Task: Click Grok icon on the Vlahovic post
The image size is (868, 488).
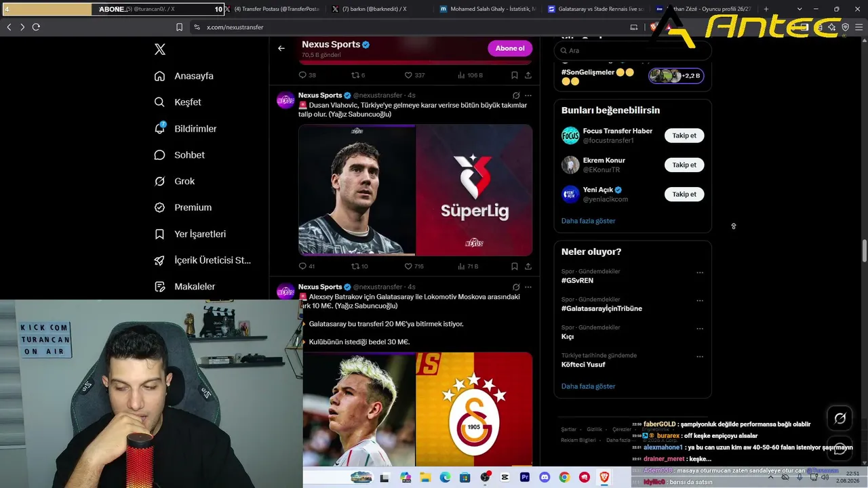Action: (516, 96)
